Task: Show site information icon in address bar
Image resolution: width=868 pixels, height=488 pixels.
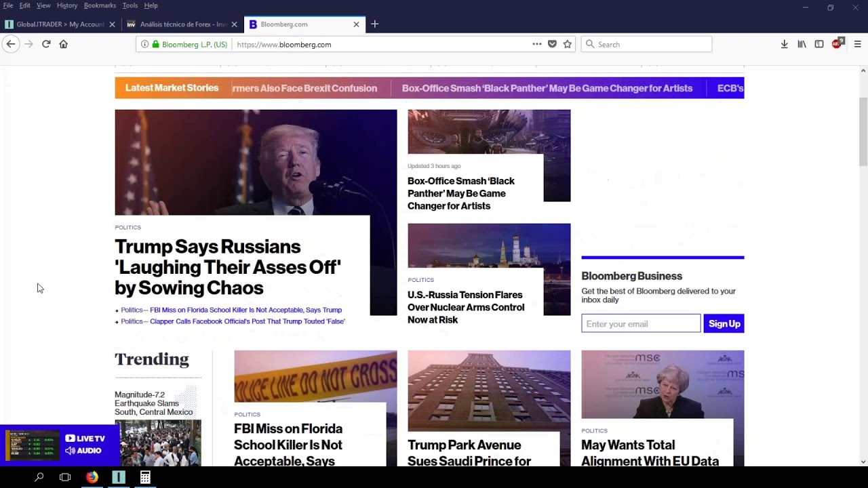Action: coord(144,44)
